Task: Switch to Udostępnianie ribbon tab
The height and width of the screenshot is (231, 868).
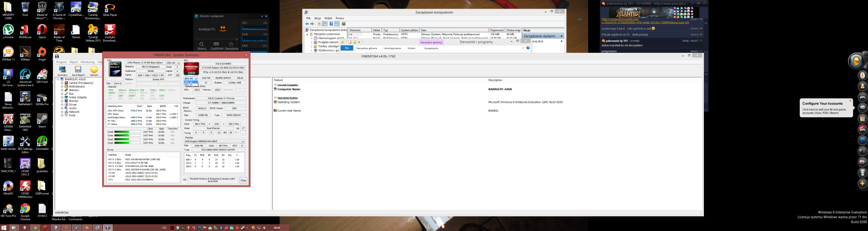Action: click(x=392, y=48)
